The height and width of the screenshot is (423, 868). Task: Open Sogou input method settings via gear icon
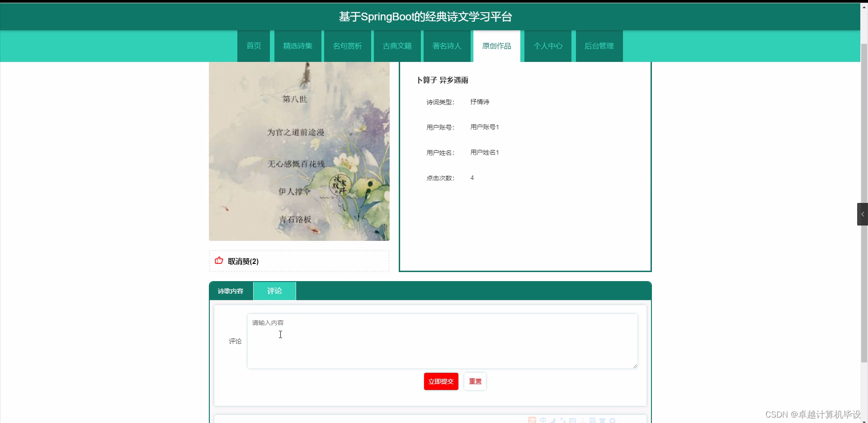pyautogui.click(x=612, y=420)
